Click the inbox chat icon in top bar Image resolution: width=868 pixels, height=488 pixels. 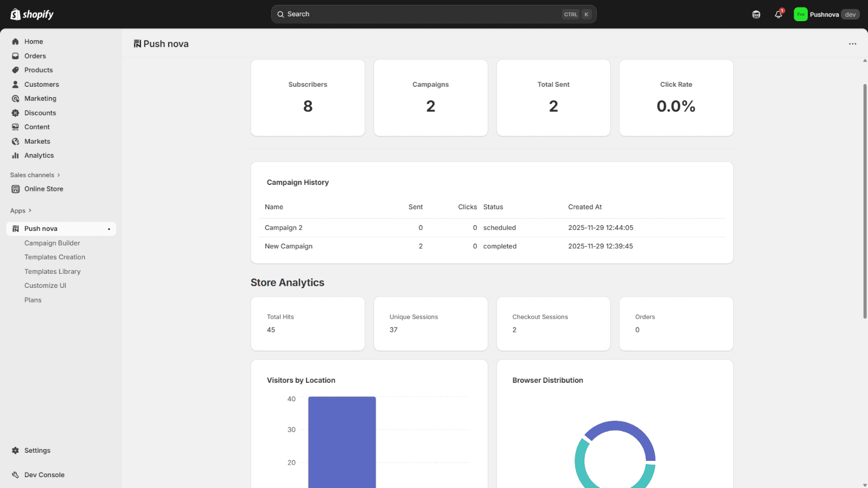click(755, 14)
